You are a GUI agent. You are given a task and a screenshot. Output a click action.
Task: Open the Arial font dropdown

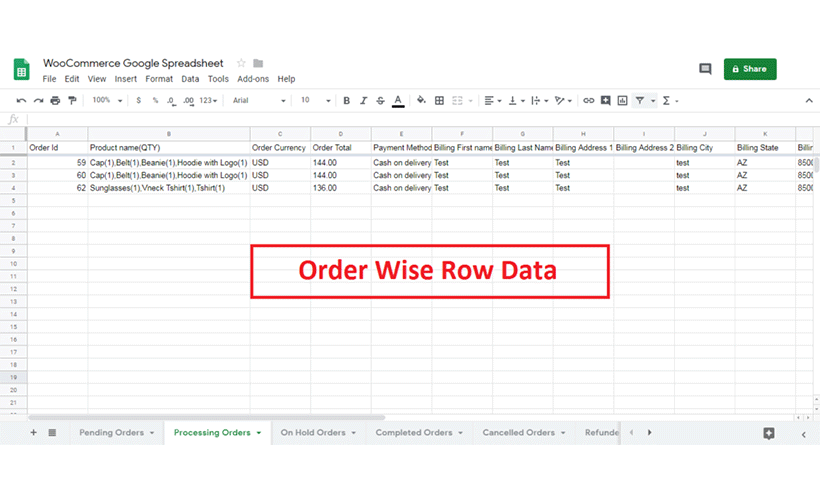(259, 100)
